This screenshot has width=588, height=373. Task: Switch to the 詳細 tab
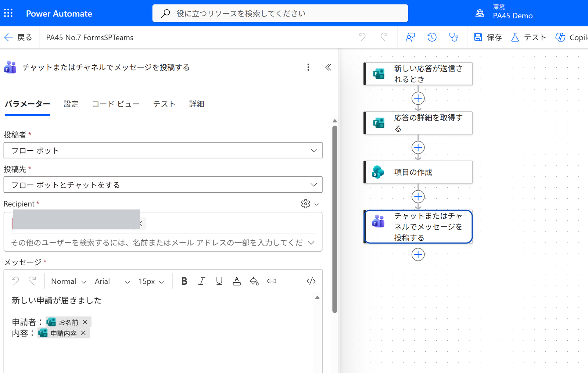(197, 104)
